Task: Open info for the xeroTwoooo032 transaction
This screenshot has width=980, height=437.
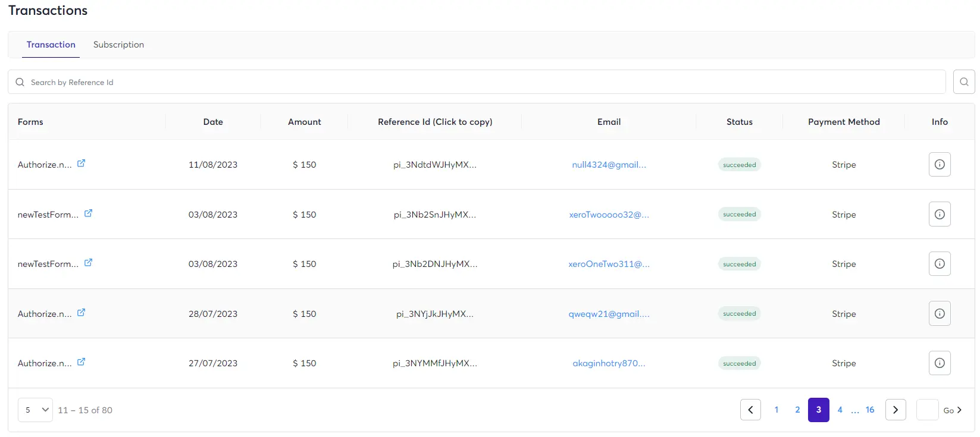Action: coord(940,214)
